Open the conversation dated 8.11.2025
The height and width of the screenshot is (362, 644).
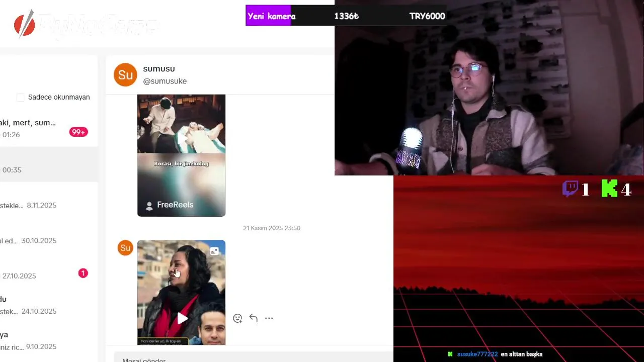coord(49,200)
